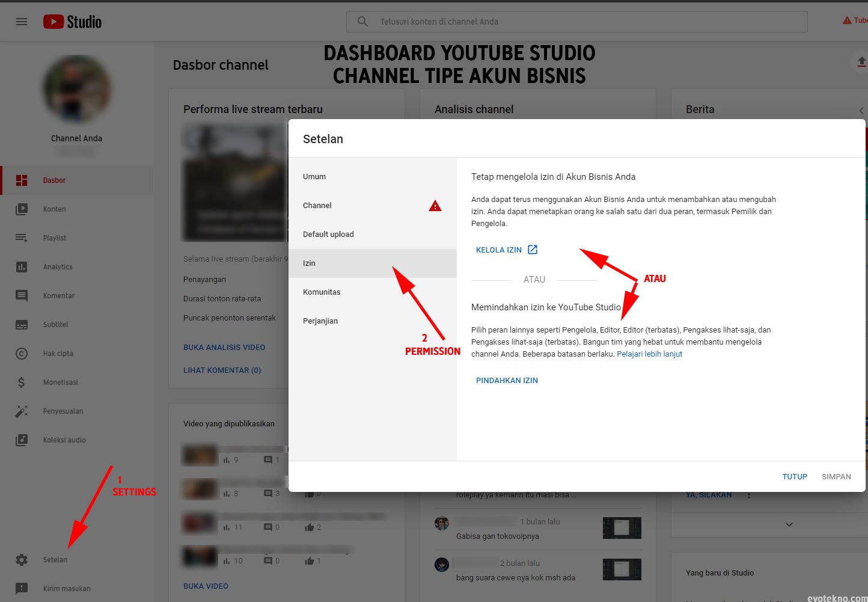This screenshot has width=868, height=602.
Task: Open the Monetisasi dollar icon
Action: point(22,382)
